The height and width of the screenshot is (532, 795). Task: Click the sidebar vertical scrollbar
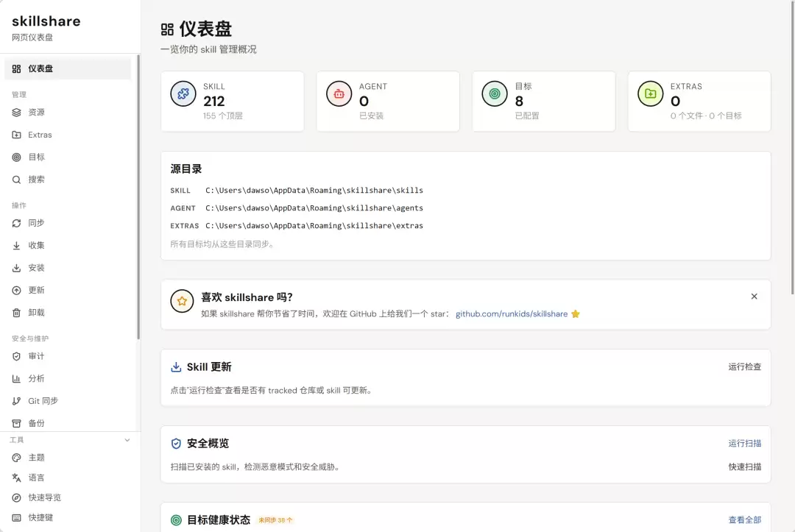click(138, 196)
